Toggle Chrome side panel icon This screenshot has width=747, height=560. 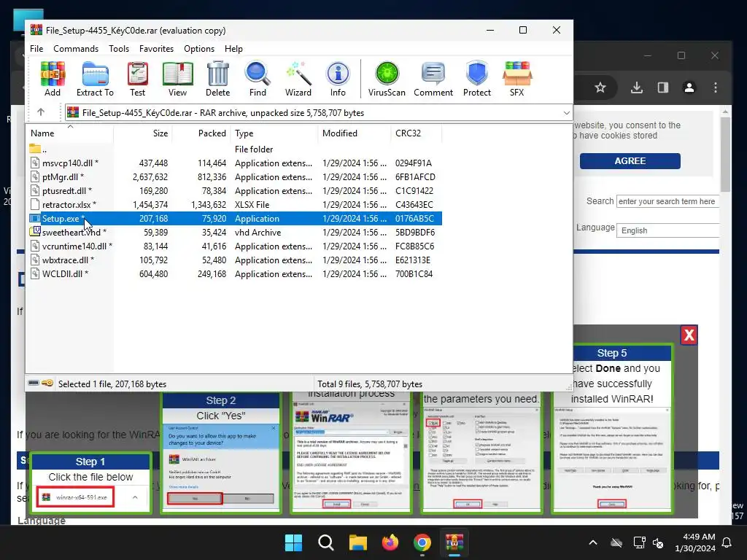tap(662, 87)
